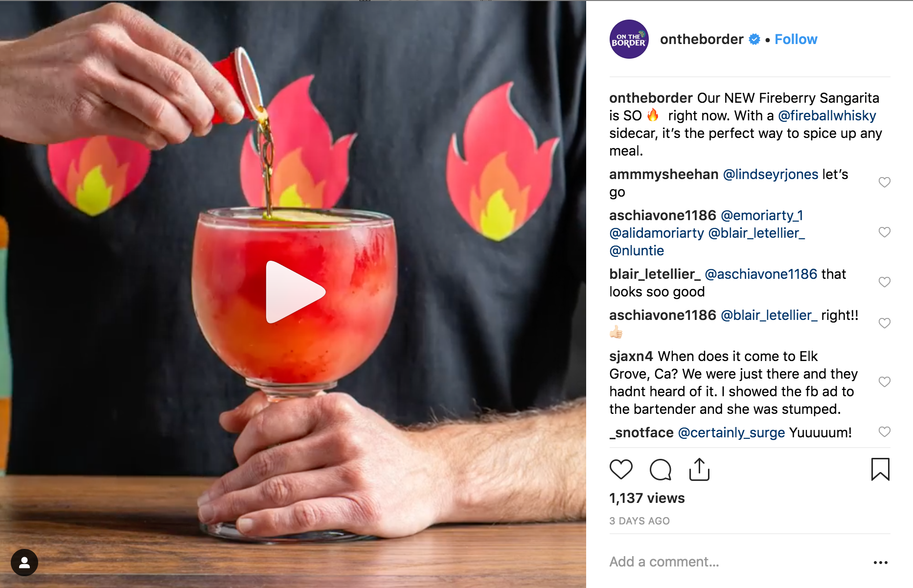Screen dimensions: 913x588
Task: Open the sjaxn4 commenter profile
Action: (631, 356)
